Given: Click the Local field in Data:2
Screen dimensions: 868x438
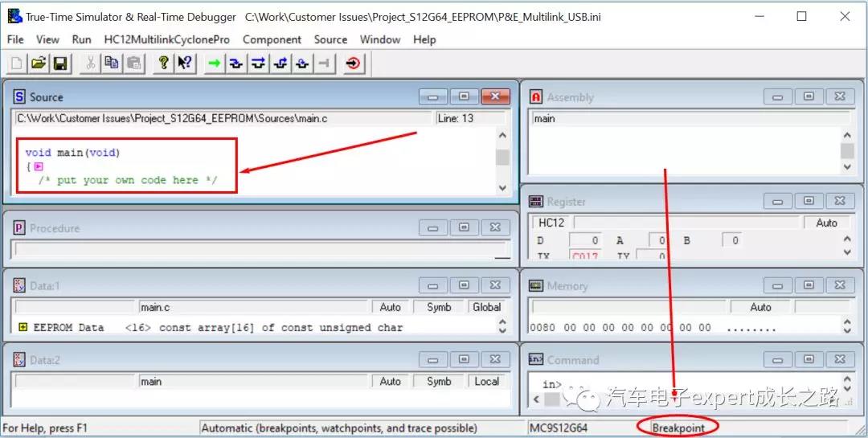Looking at the screenshot, I should [486, 382].
